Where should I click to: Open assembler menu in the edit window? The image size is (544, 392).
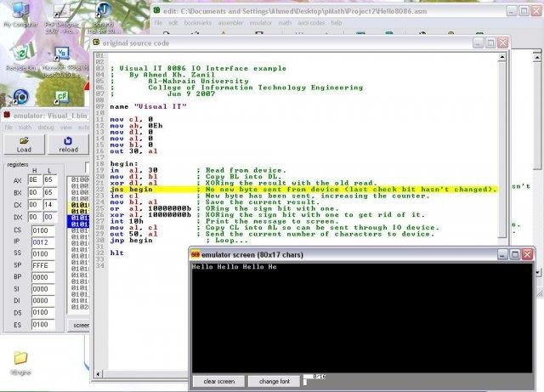pos(230,23)
